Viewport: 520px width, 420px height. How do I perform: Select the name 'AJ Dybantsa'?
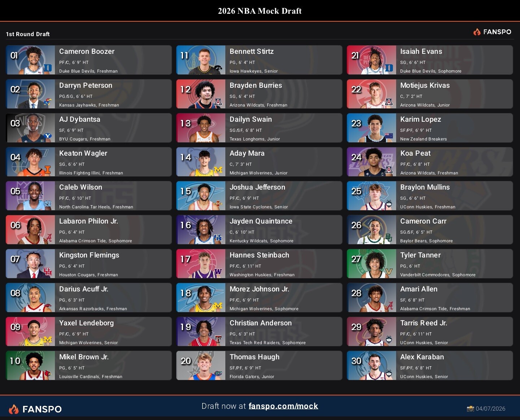tap(80, 120)
